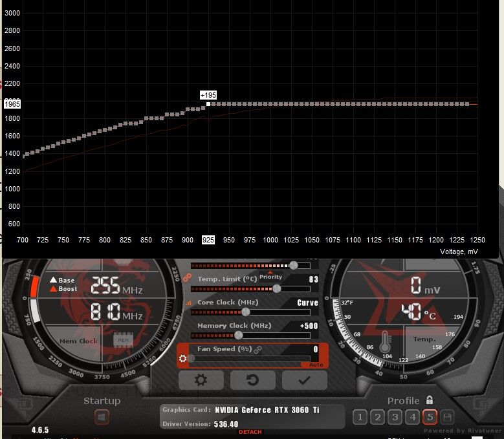Open curve editor via Core Clock bars icon

pos(188,303)
